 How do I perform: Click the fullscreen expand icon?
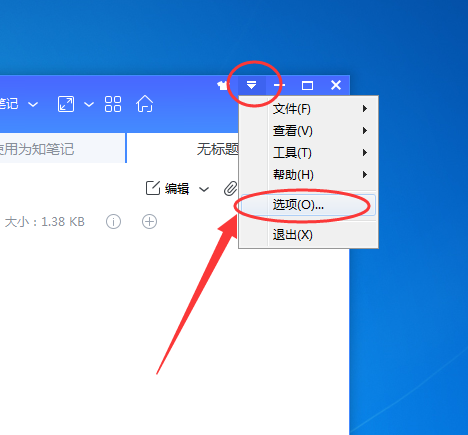point(66,104)
